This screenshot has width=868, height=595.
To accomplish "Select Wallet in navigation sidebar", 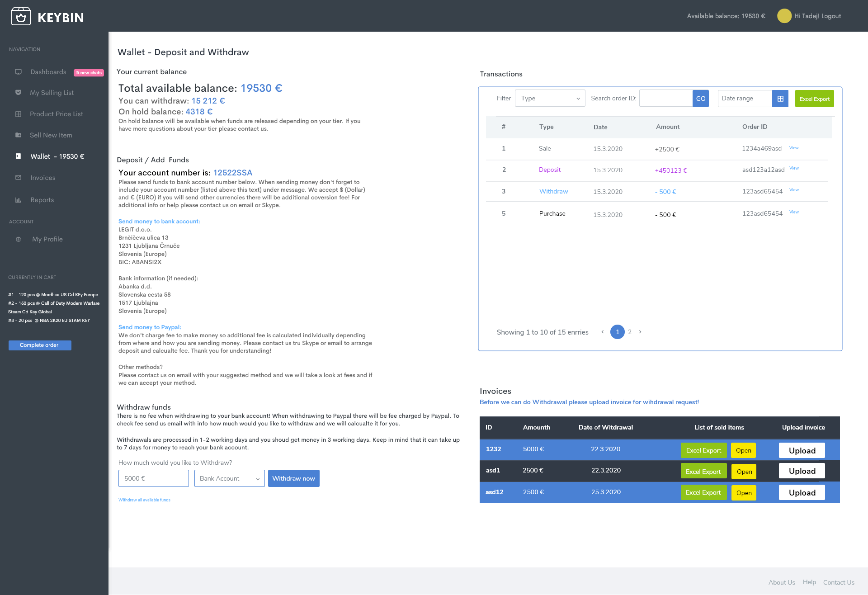I will [57, 156].
